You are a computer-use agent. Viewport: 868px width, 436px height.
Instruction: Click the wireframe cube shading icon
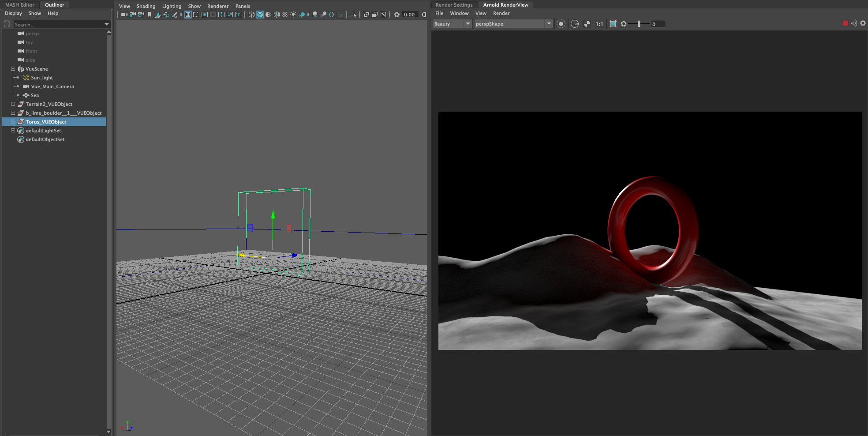251,15
